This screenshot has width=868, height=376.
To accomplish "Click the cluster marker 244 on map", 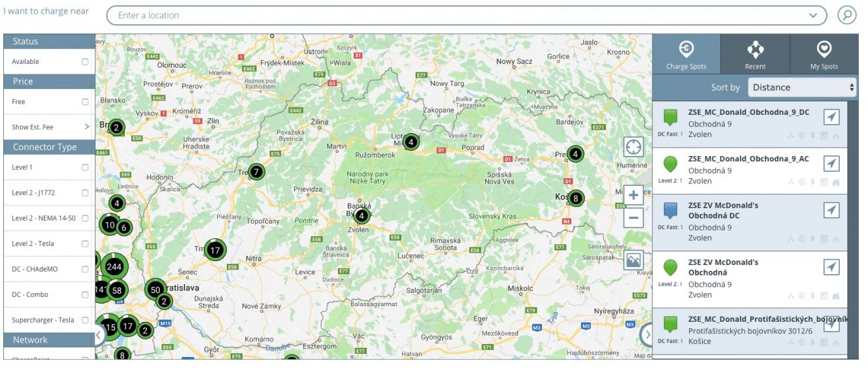I will (x=114, y=266).
